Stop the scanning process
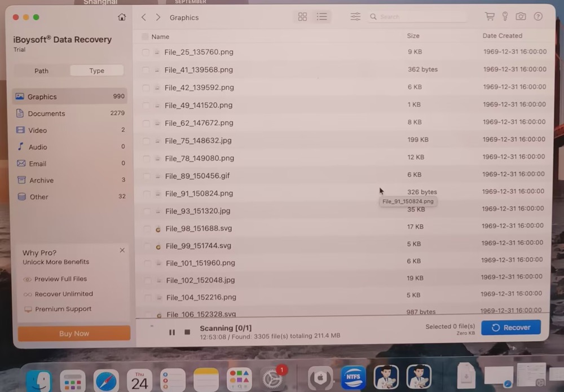This screenshot has height=392, width=564. [x=187, y=332]
